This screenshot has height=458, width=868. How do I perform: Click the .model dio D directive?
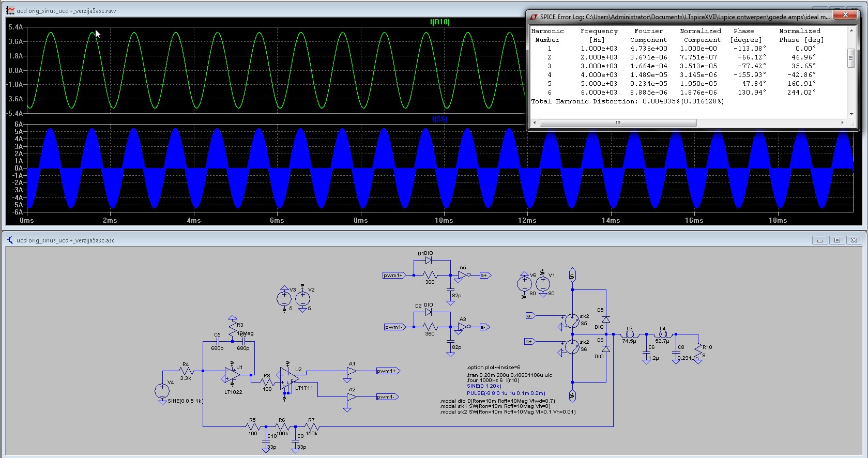pos(497,401)
